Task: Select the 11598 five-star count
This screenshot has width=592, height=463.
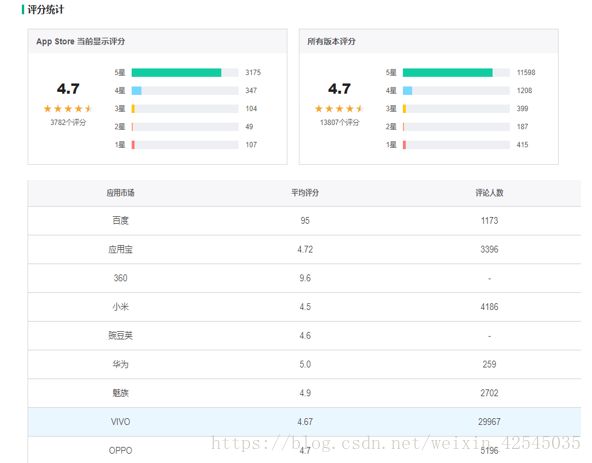Action: pos(526,73)
